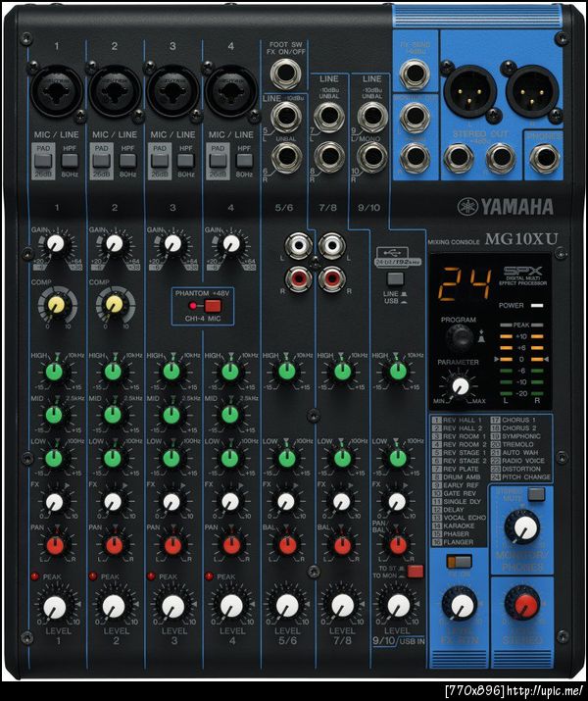
Task: Click the channel 1 XLR combo input jack
Action: [x=56, y=91]
